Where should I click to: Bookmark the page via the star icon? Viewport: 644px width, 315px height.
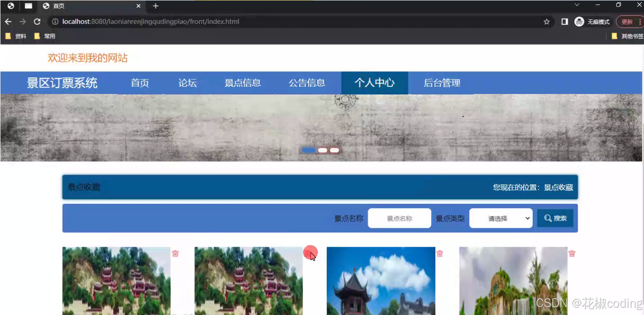coord(546,21)
